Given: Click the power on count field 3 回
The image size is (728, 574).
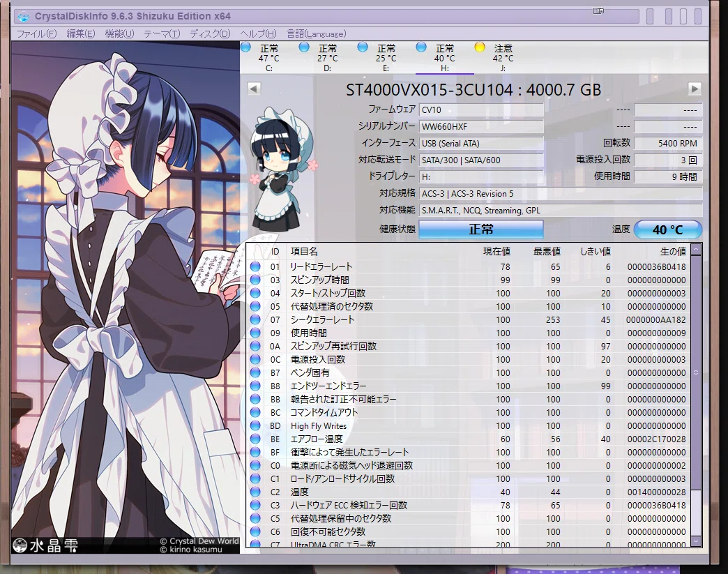Looking at the screenshot, I should (x=668, y=160).
